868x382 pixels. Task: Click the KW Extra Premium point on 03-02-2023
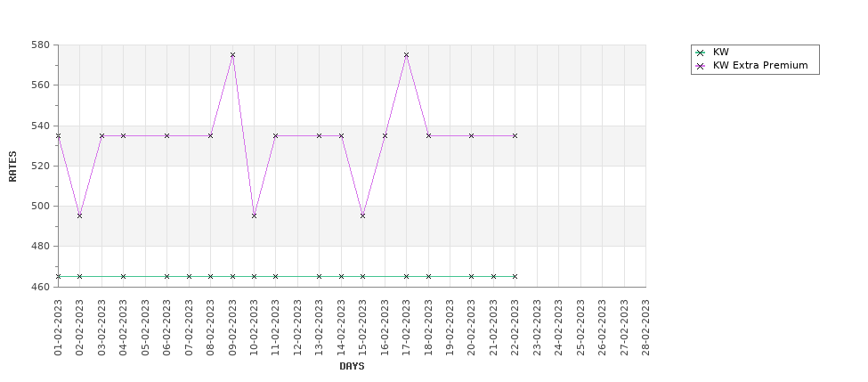point(101,135)
